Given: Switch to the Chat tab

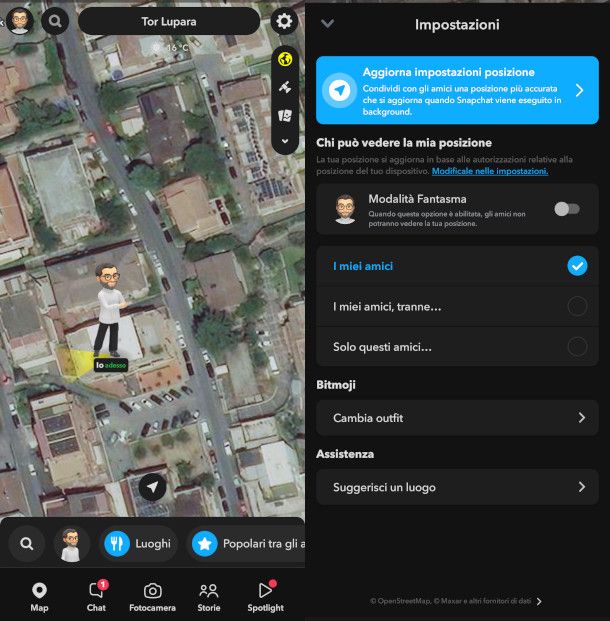Looking at the screenshot, I should coord(96,597).
